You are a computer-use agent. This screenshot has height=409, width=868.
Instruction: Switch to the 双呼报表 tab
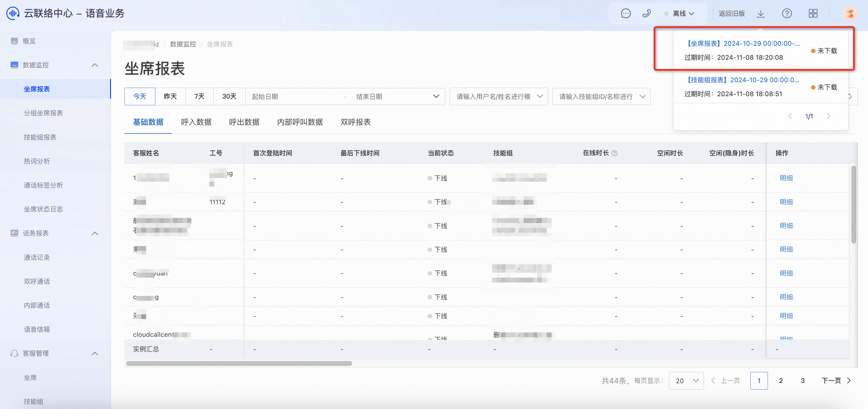pyautogui.click(x=355, y=122)
